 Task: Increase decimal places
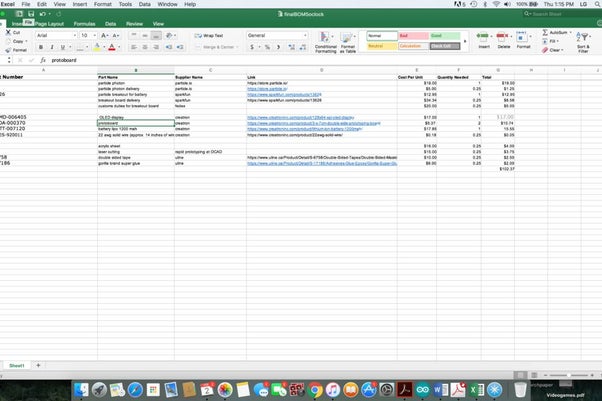[291, 47]
